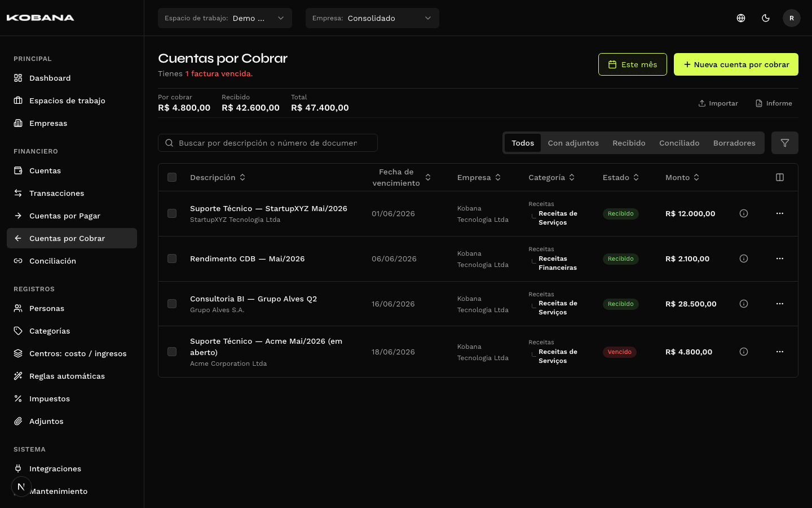Open the user avatar R menu

tap(792, 18)
